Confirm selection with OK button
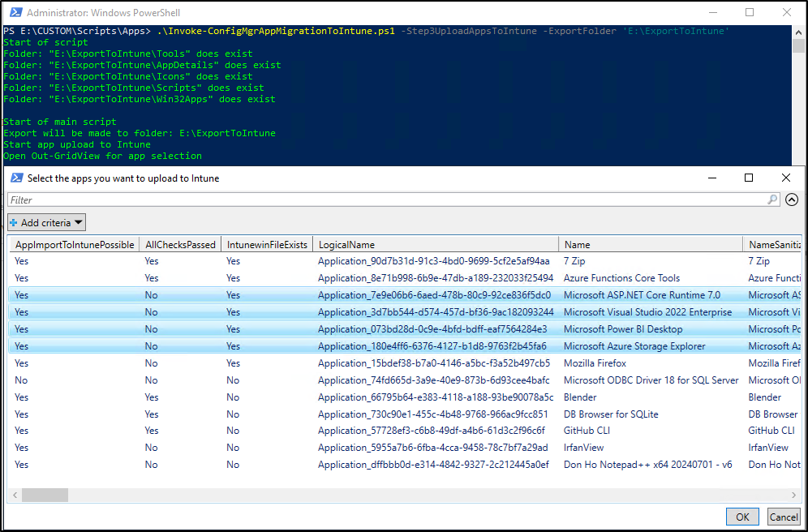Image resolution: width=808 pixels, height=532 pixels. pyautogui.click(x=742, y=517)
